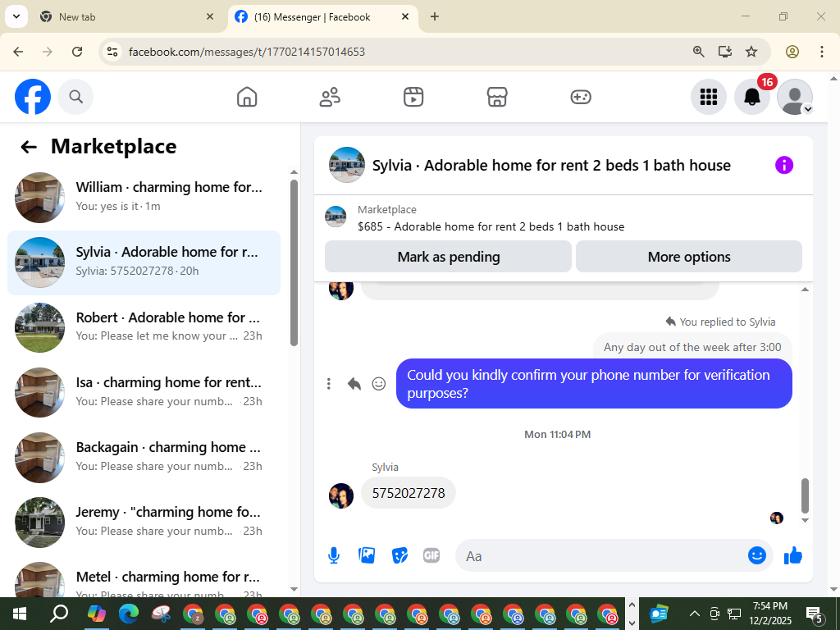Open the account profile menu

[795, 97]
